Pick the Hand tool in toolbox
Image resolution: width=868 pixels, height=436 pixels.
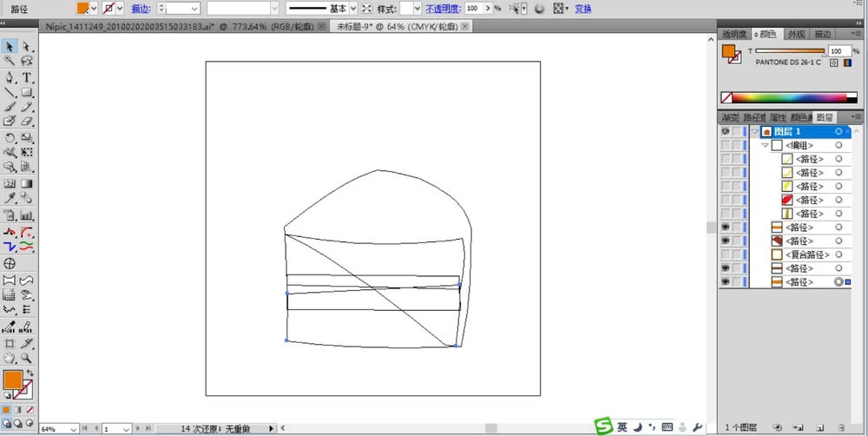click(x=10, y=357)
